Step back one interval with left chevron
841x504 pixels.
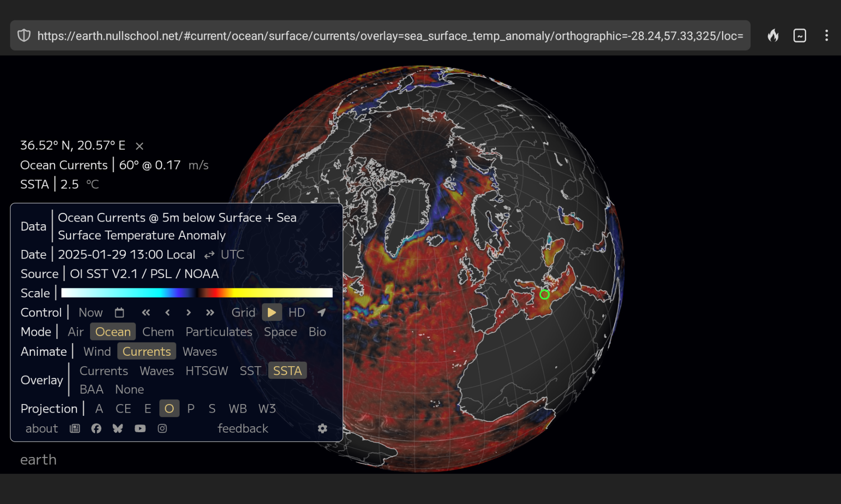pos(167,312)
